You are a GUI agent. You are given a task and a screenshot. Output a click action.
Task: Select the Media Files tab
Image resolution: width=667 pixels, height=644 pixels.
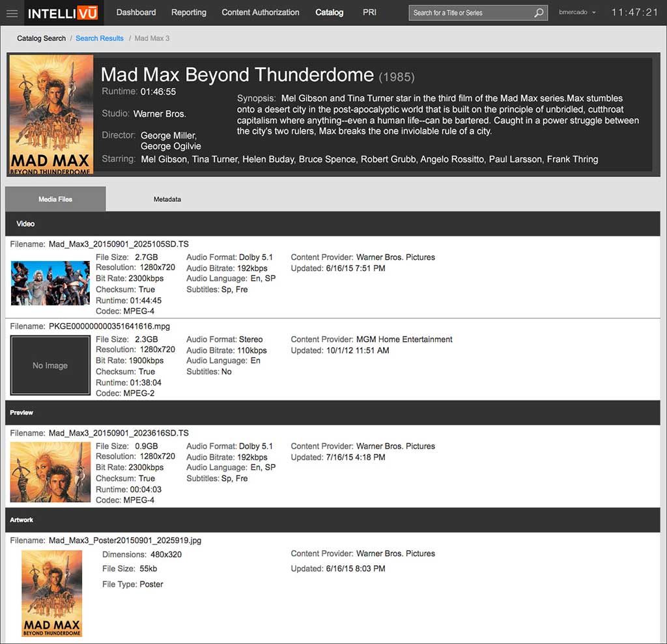coord(55,199)
